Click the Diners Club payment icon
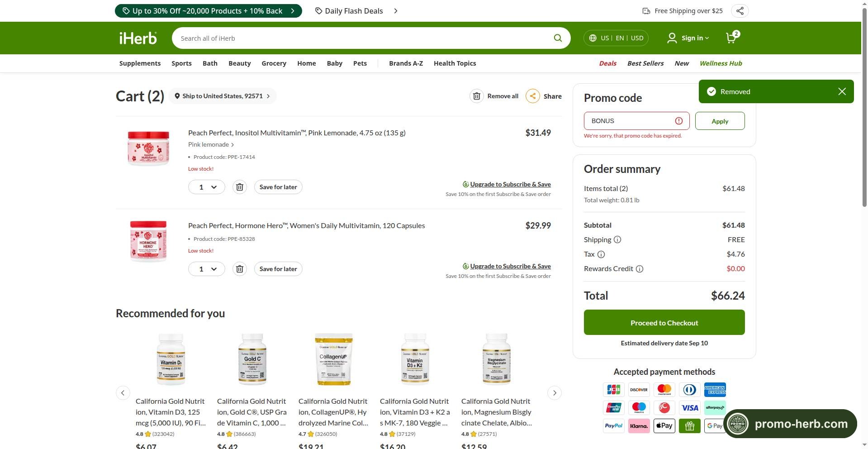 pos(690,390)
